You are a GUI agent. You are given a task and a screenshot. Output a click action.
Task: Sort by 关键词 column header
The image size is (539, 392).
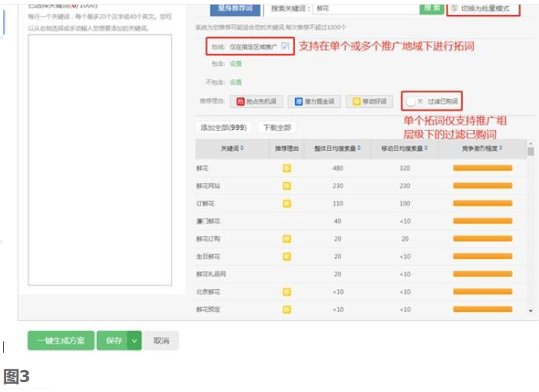click(232, 149)
